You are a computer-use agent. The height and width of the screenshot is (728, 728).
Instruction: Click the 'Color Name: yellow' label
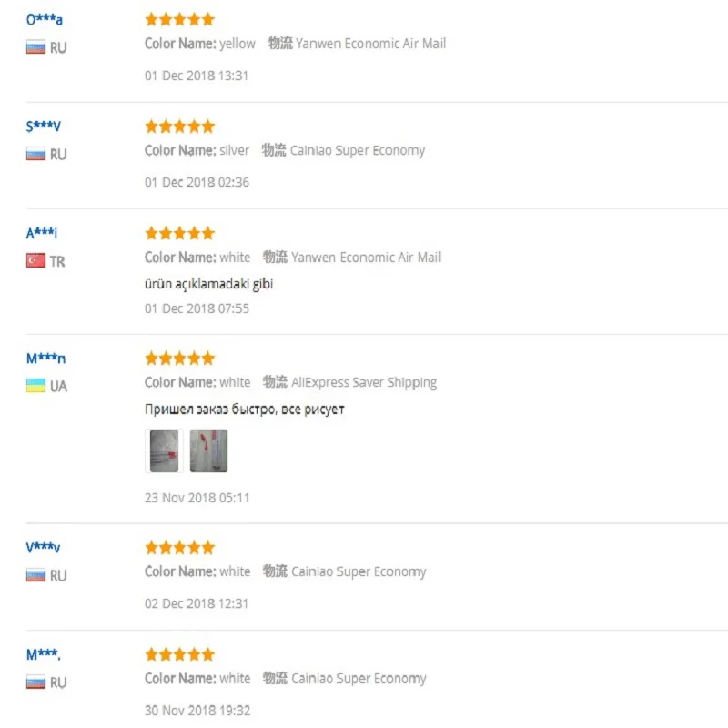click(200, 43)
